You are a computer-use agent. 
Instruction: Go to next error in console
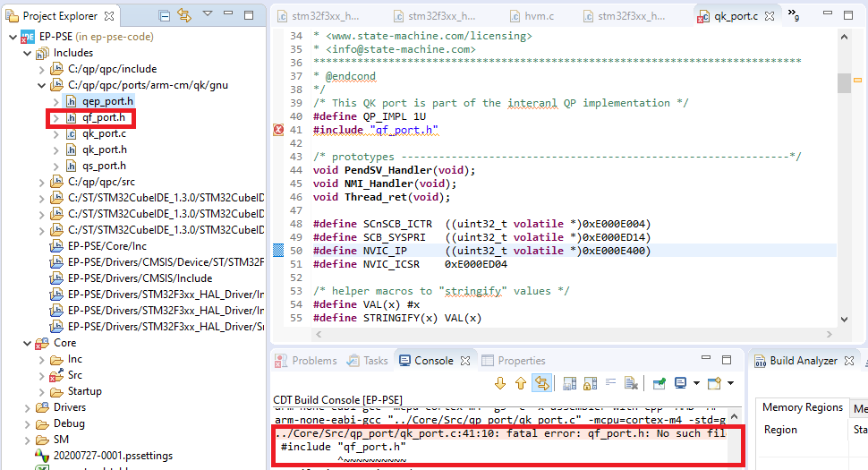point(500,383)
